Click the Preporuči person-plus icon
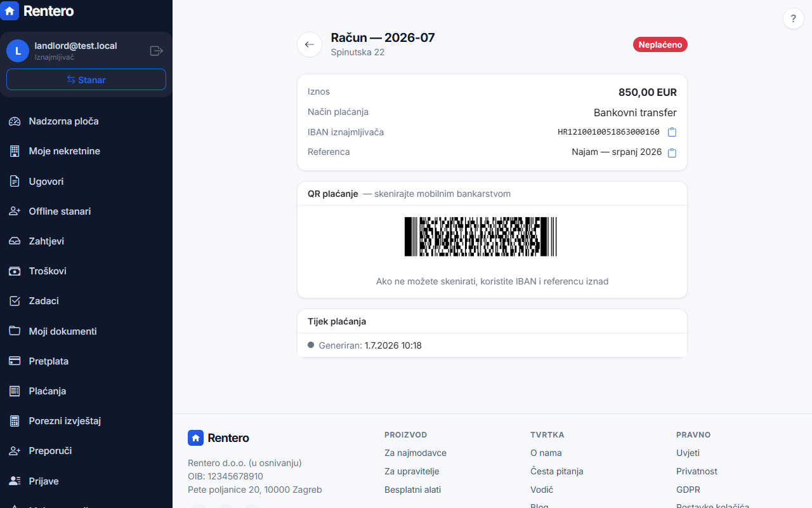Viewport: 812px width, 508px height. click(x=15, y=451)
